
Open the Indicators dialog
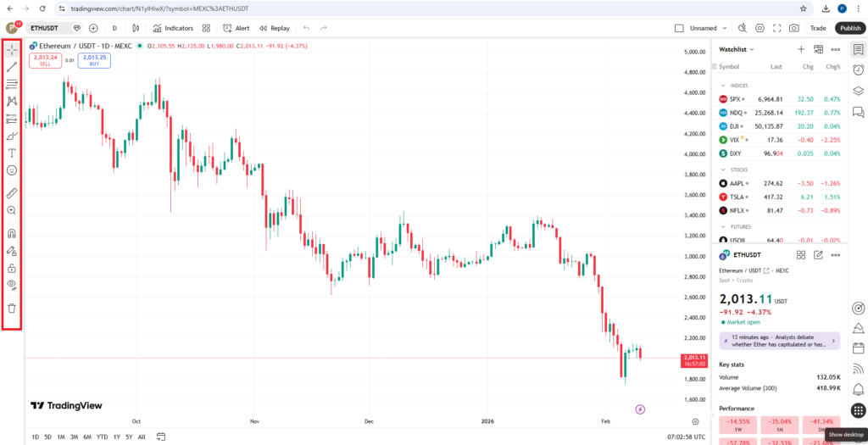pyautogui.click(x=173, y=28)
